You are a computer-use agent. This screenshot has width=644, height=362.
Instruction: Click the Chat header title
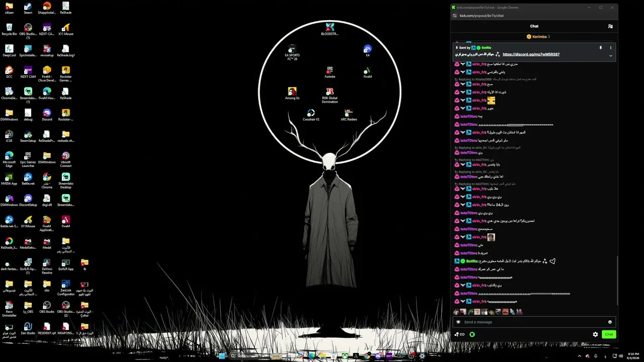534,26
